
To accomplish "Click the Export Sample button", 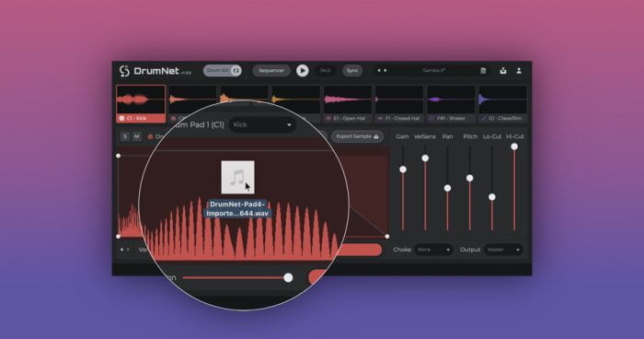I will pyautogui.click(x=357, y=136).
